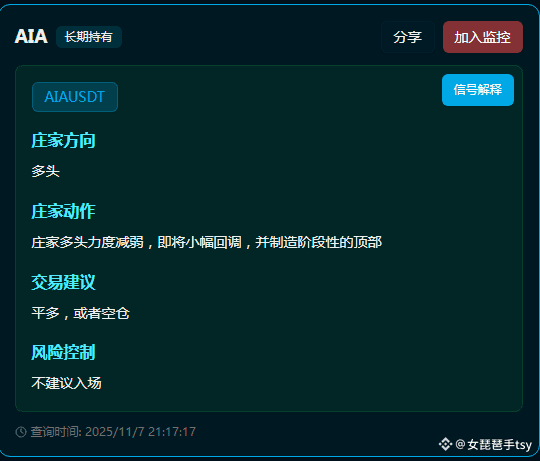Click the 庄家动作 heading
Viewport: 540px width, 461px height.
click(63, 211)
